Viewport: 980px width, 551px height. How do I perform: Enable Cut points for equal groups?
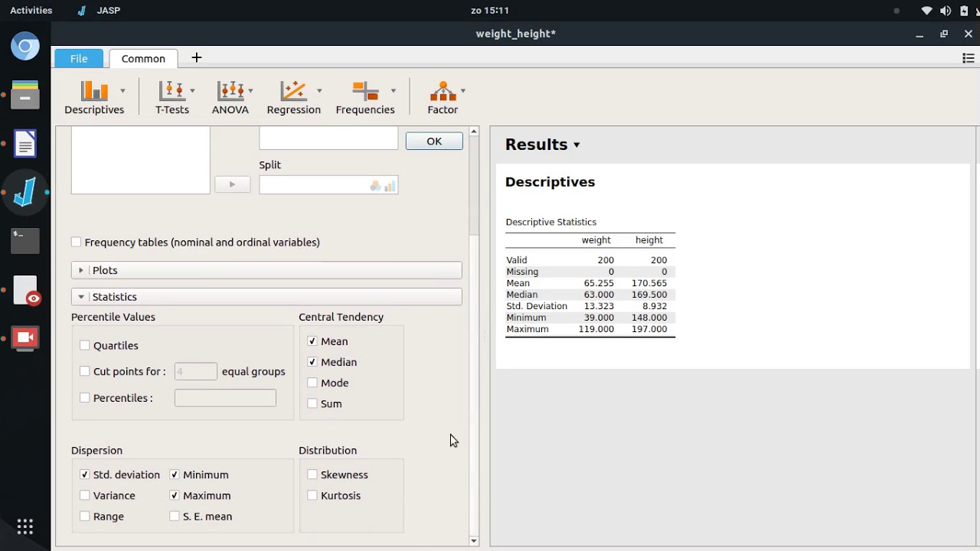coord(85,371)
